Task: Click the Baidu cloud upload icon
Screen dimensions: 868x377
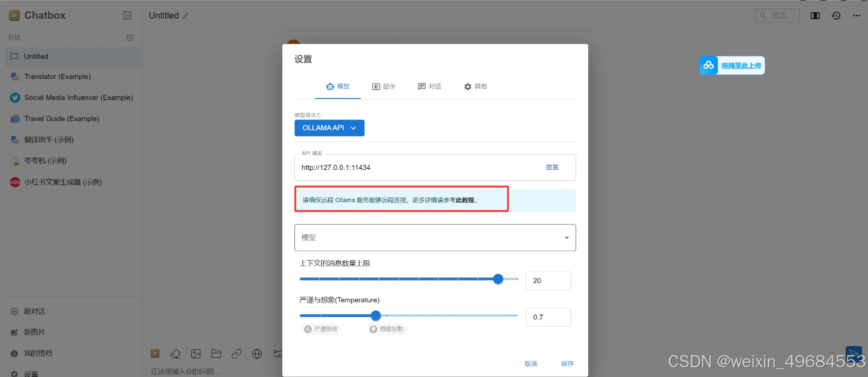Action: (708, 66)
